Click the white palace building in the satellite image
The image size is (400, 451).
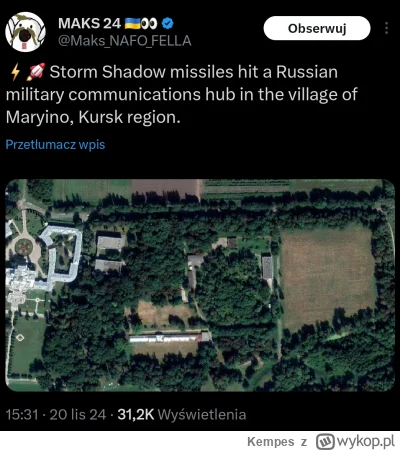43,259
